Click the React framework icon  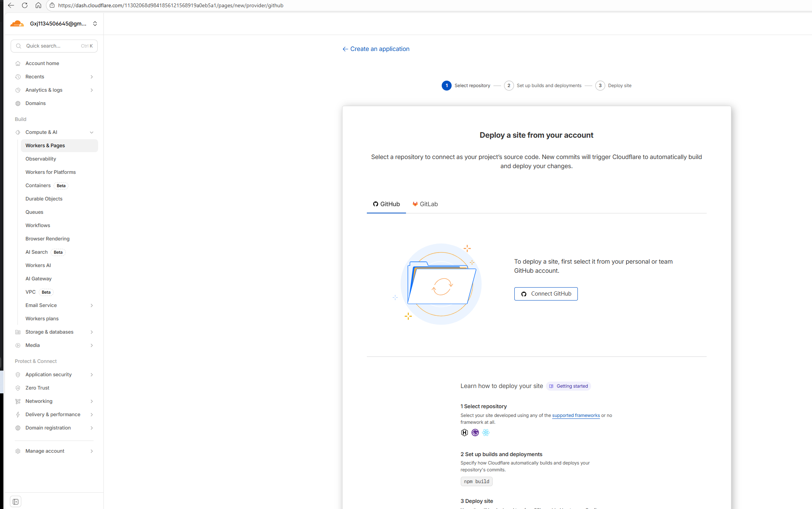(x=486, y=433)
